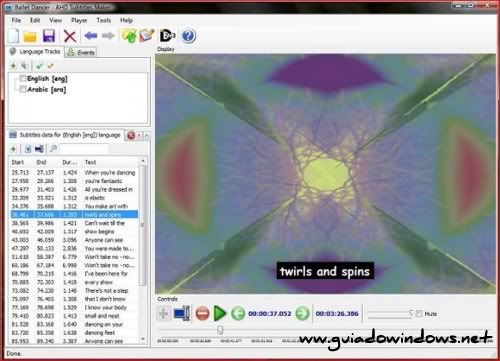Viewport: 500px width, 361px height.
Task: Toggle the Mute checkbox
Action: click(419, 313)
